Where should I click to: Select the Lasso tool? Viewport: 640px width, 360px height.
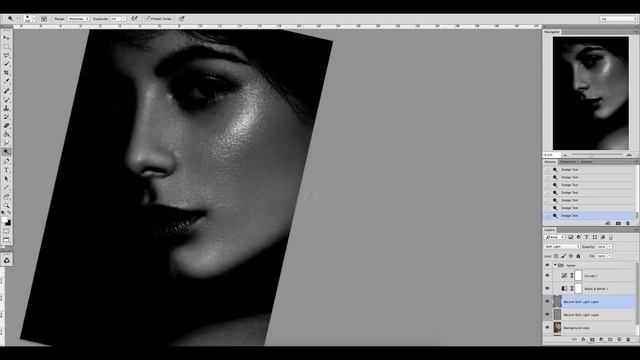pyautogui.click(x=6, y=55)
